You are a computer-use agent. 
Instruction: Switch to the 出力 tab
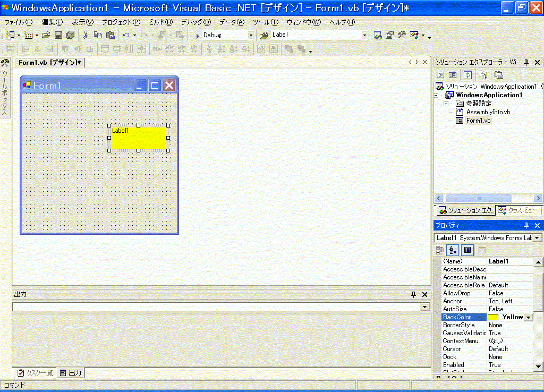[71, 373]
